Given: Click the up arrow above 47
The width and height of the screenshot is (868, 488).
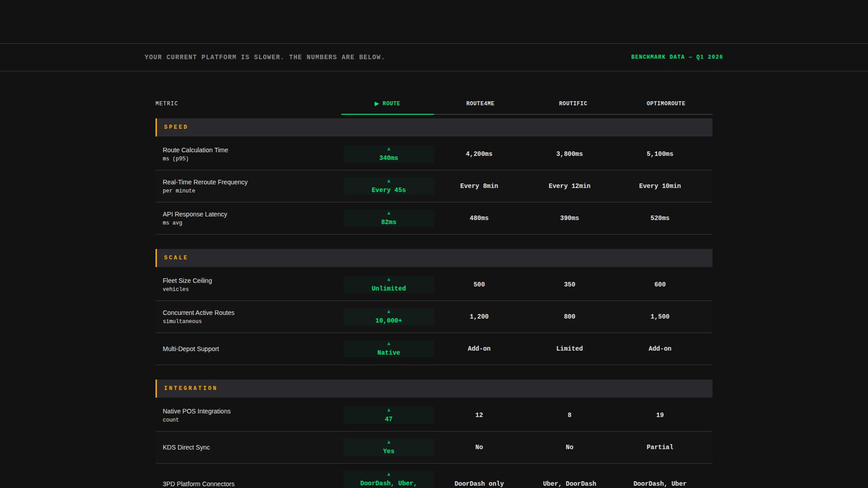Looking at the screenshot, I should 389,410.
